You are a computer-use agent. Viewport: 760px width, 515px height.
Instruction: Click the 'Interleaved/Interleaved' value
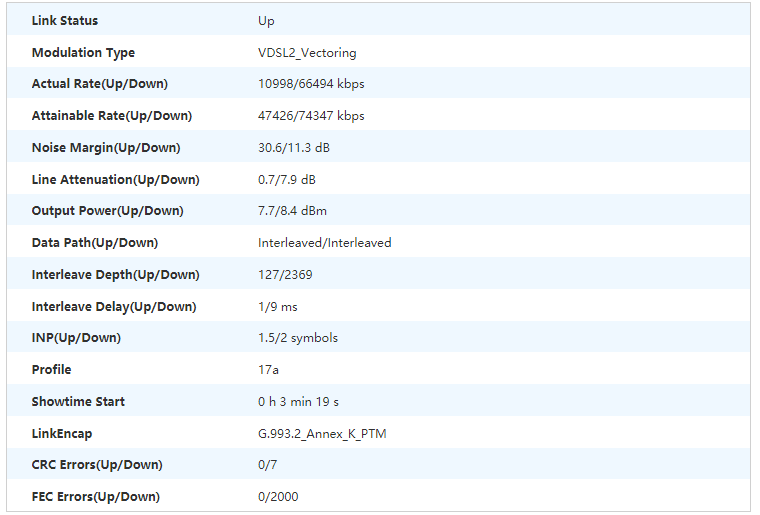[x=325, y=243]
